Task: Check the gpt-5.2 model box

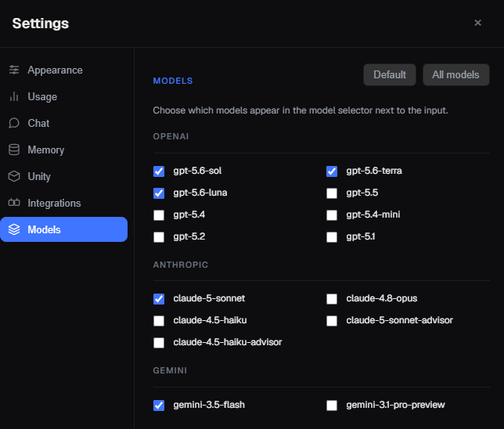Action: (159, 237)
